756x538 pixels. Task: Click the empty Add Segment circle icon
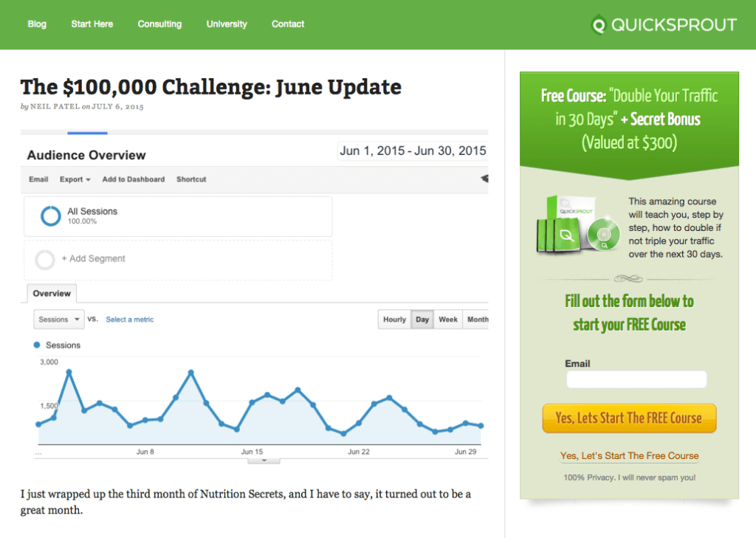(45, 259)
